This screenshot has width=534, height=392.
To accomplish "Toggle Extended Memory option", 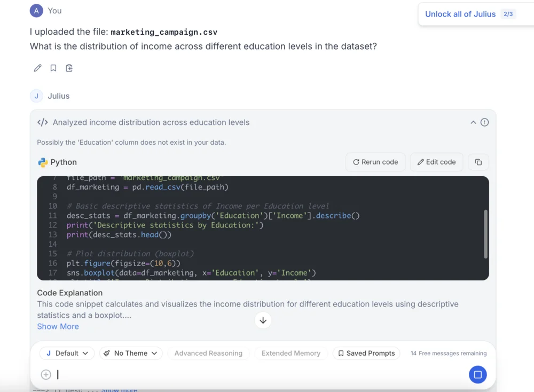I will [x=290, y=353].
